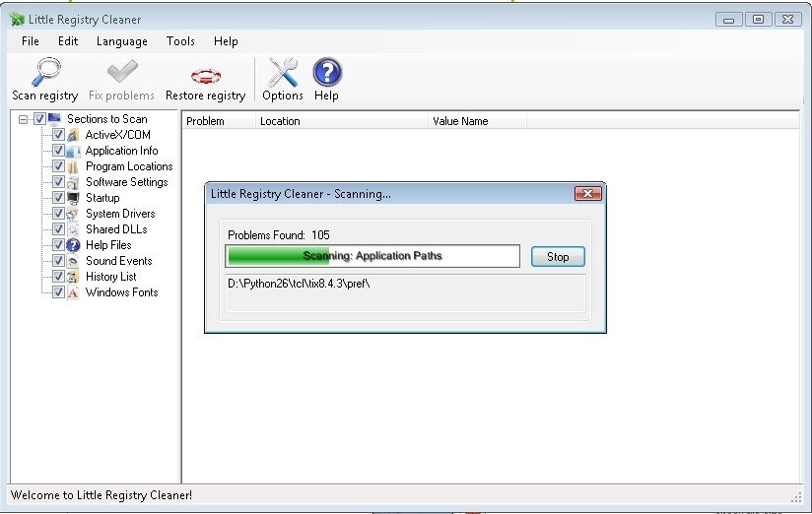
Task: Click the ActiveX/COM section icon
Action: coord(73,135)
